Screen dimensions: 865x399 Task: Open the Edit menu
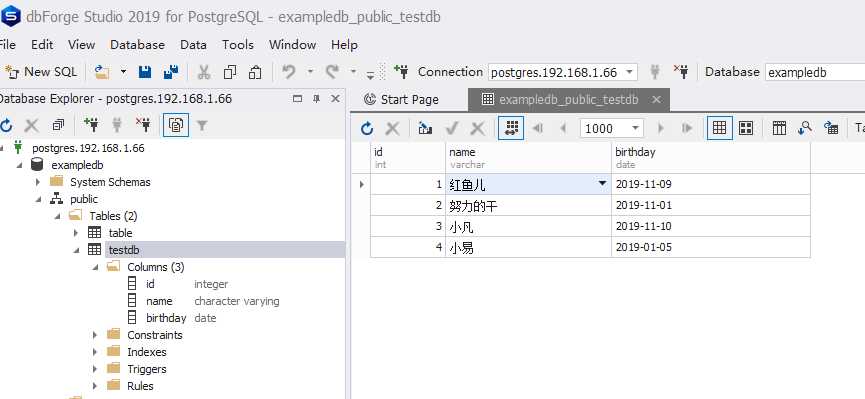[x=42, y=45]
